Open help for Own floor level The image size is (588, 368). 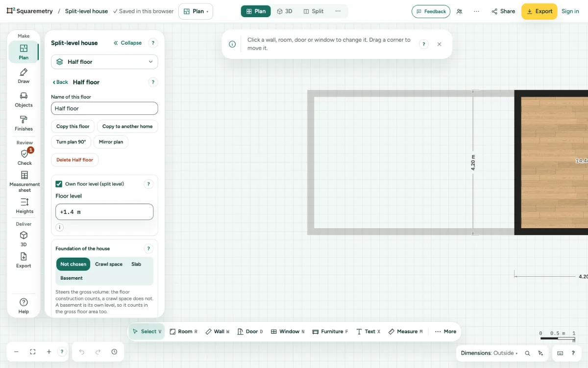tap(148, 184)
